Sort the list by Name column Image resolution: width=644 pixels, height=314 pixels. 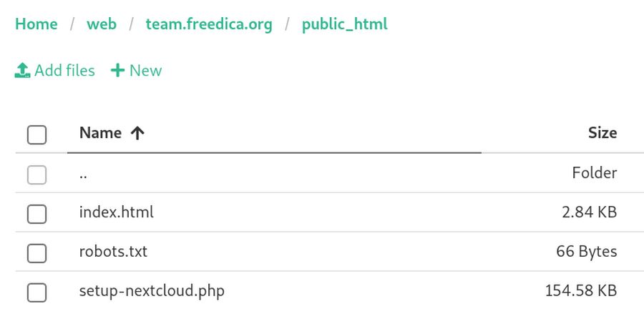[100, 133]
